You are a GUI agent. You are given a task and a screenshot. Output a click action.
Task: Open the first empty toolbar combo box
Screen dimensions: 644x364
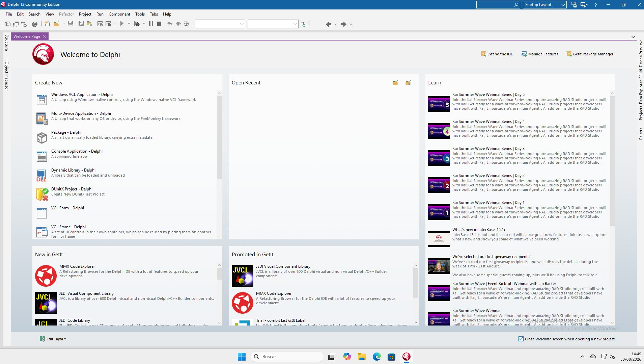(x=220, y=24)
